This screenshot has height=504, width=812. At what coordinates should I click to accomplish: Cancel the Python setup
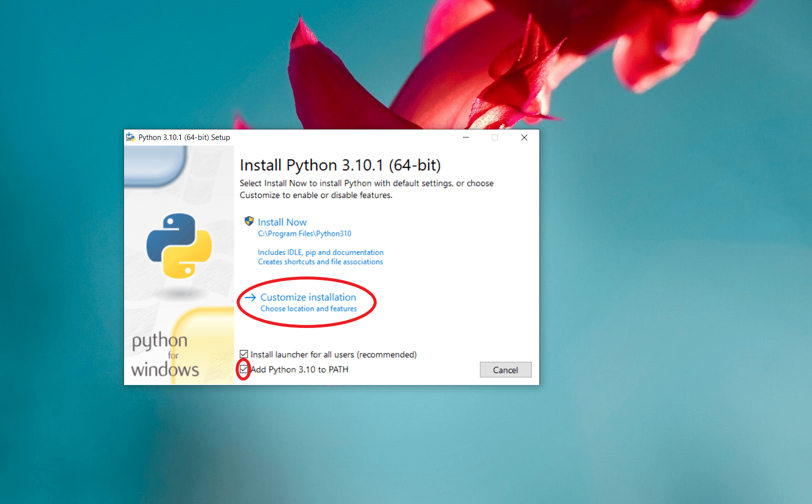505,370
